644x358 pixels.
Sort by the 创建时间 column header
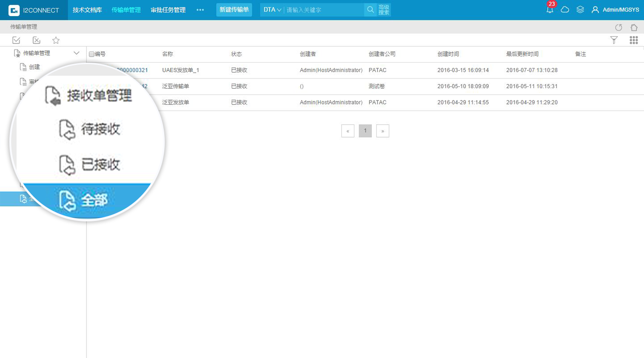pyautogui.click(x=448, y=54)
